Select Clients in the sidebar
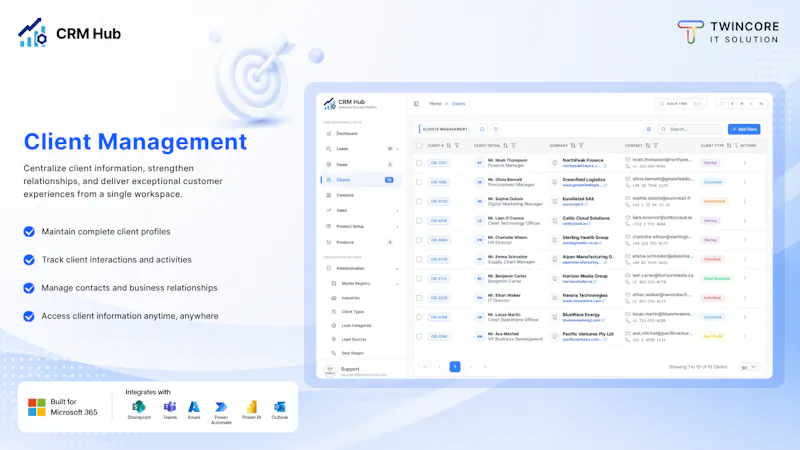Image resolution: width=800 pixels, height=450 pixels. (361, 180)
